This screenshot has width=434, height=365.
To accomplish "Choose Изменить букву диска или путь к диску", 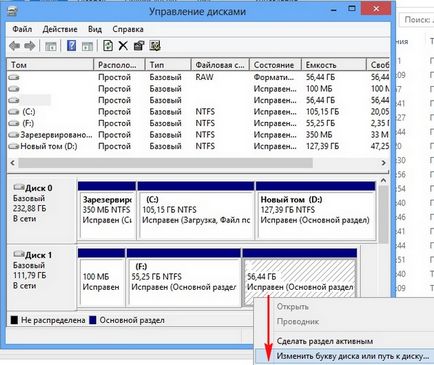I will (x=353, y=356).
